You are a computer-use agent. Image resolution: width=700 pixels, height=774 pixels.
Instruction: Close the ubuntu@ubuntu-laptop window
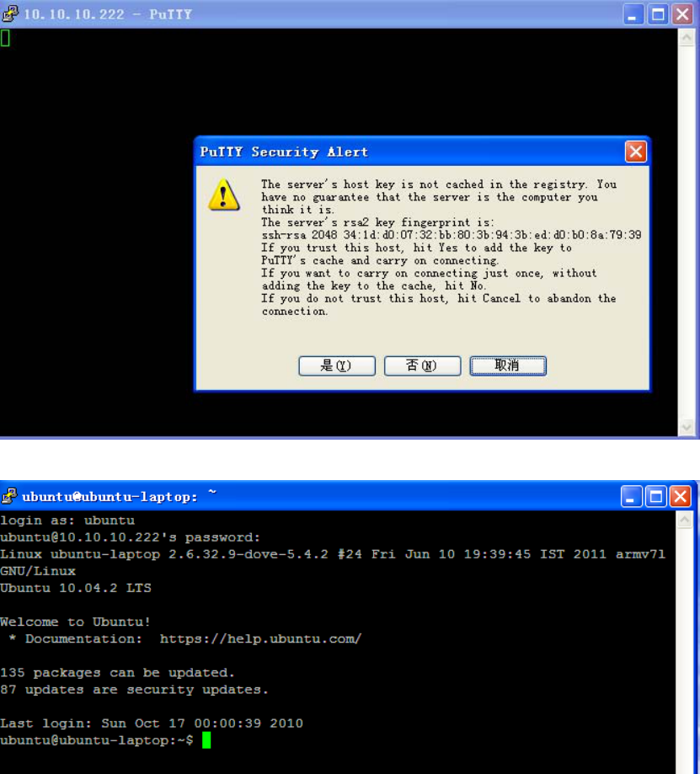point(681,497)
